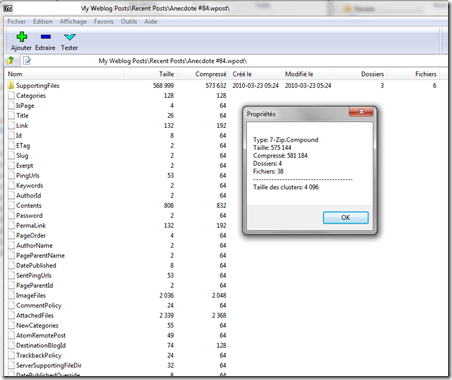Click the Type: 7-Zip.Compound line
Screen dimensions: 452x380
pyautogui.click(x=286, y=140)
